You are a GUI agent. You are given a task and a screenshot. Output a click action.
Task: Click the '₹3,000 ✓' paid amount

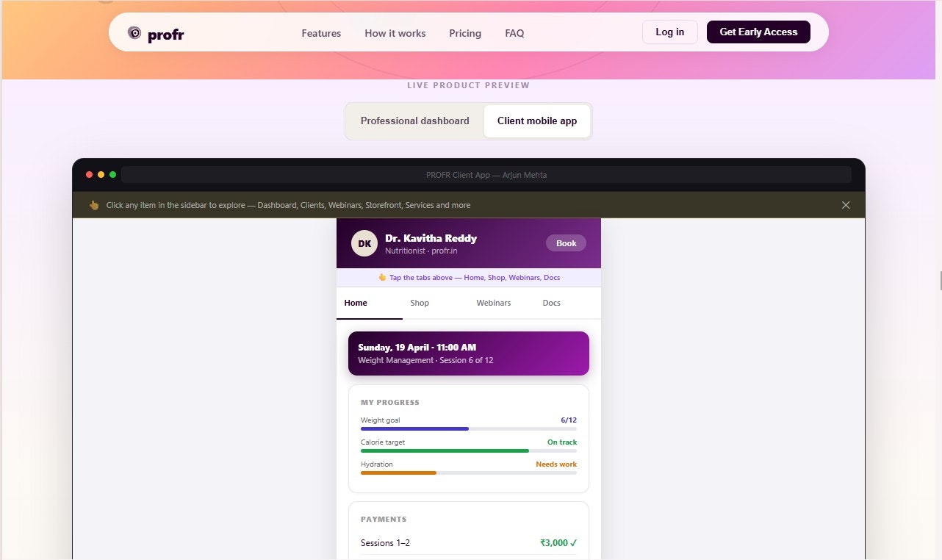[558, 543]
